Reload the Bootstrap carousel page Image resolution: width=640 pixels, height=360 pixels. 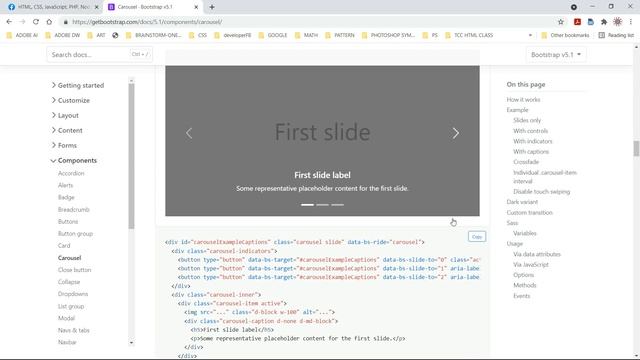coord(36,22)
